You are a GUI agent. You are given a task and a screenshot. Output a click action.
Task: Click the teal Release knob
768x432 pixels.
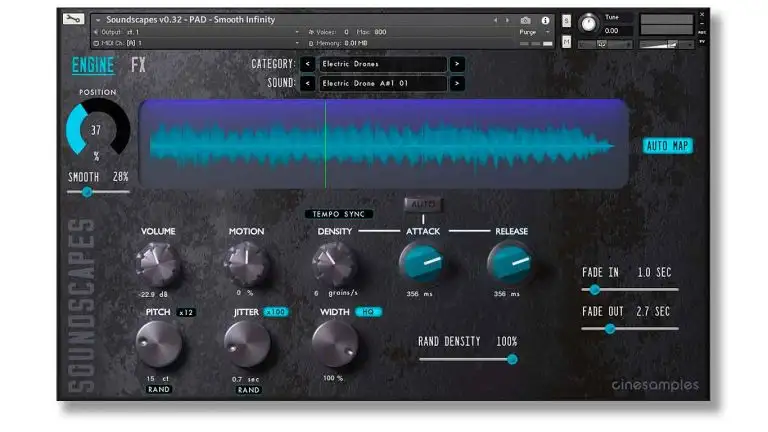[x=510, y=263]
